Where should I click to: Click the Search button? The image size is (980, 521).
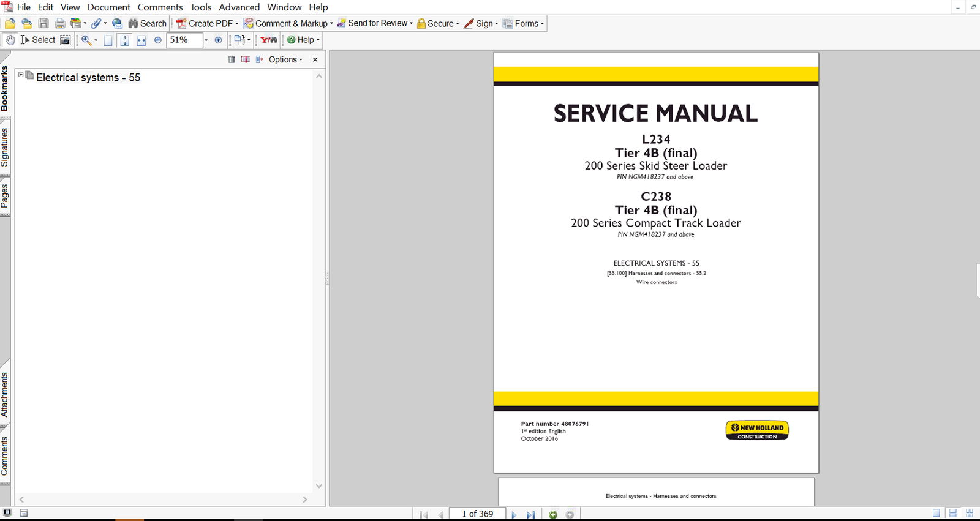point(147,23)
